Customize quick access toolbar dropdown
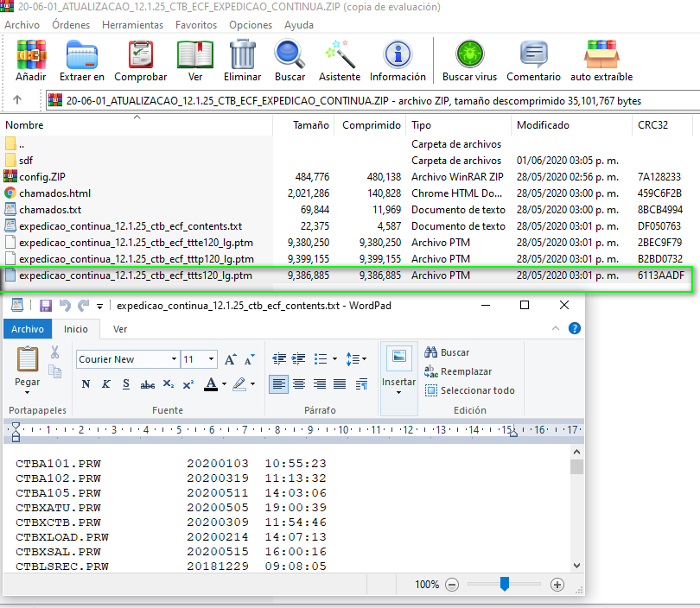 coord(99,306)
